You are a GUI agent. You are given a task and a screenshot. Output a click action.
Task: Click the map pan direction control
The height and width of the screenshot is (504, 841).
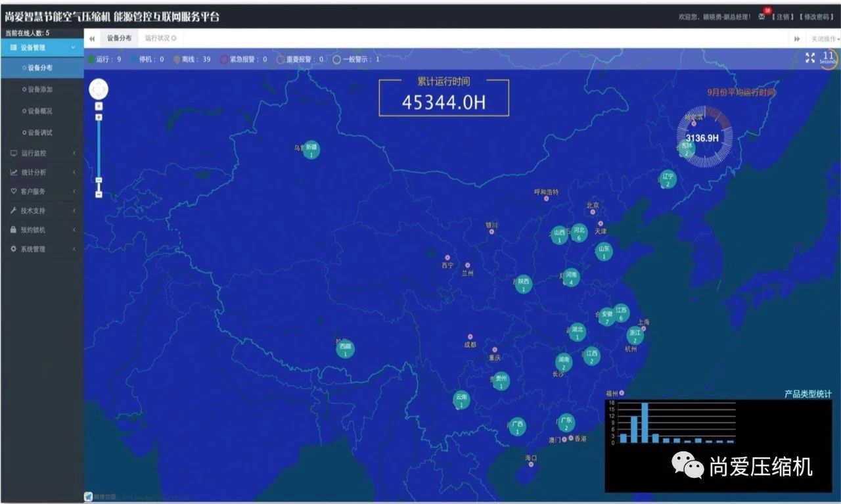click(99, 89)
